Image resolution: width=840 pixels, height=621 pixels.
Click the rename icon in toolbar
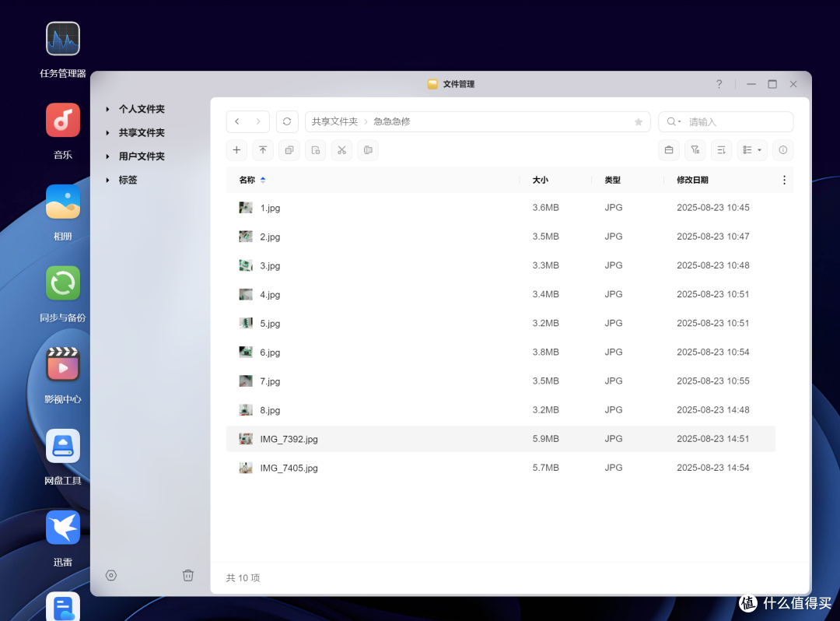click(x=368, y=150)
